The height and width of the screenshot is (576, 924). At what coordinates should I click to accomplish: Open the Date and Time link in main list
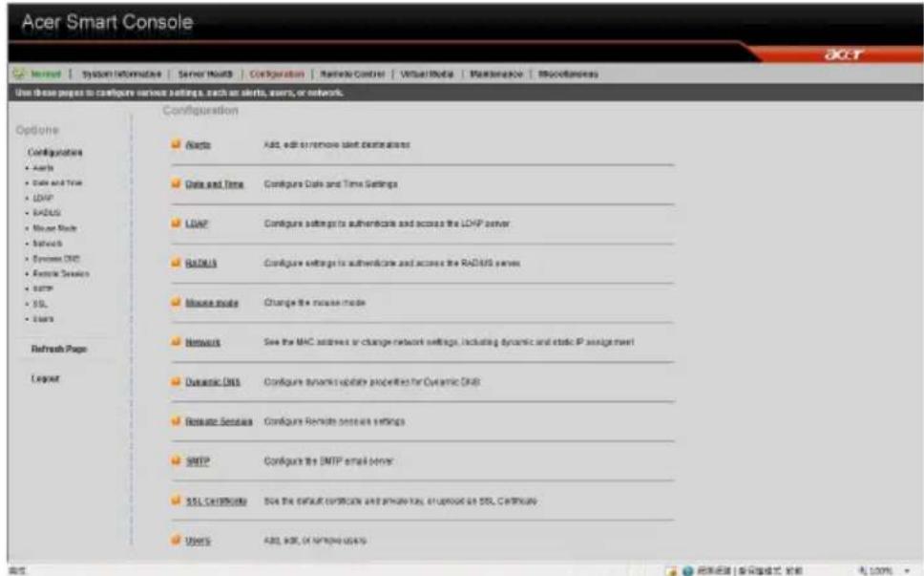pyautogui.click(x=215, y=184)
